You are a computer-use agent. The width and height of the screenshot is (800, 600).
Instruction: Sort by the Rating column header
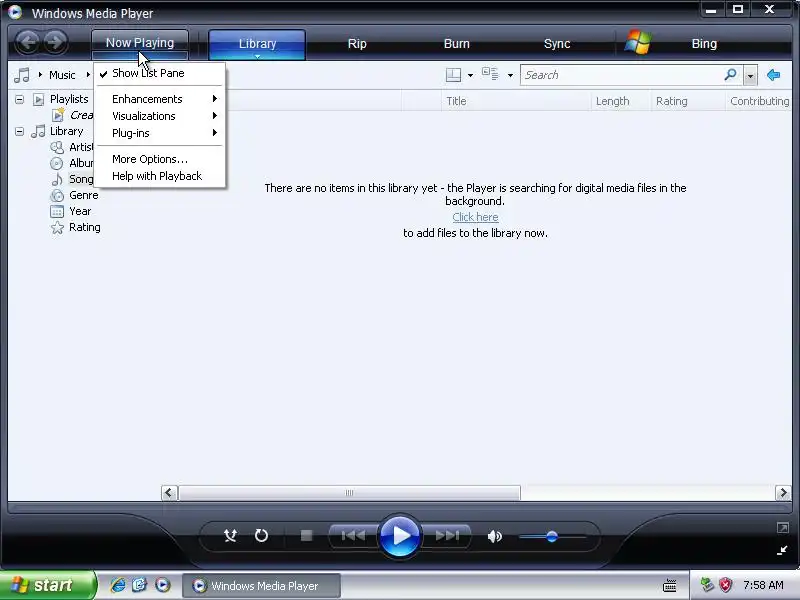pyautogui.click(x=688, y=101)
